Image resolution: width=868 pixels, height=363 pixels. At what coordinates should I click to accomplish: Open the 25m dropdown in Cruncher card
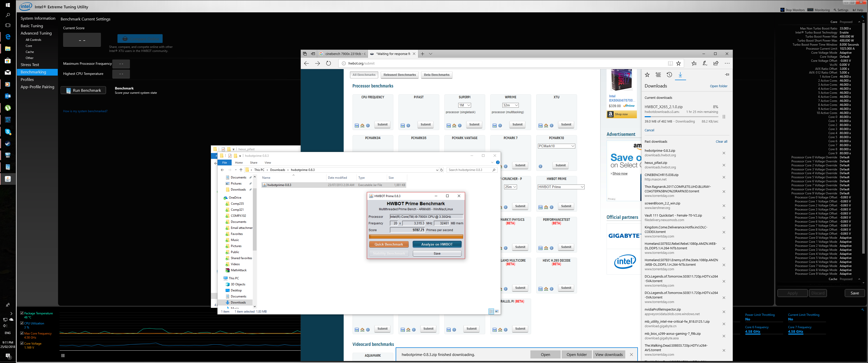pos(510,187)
